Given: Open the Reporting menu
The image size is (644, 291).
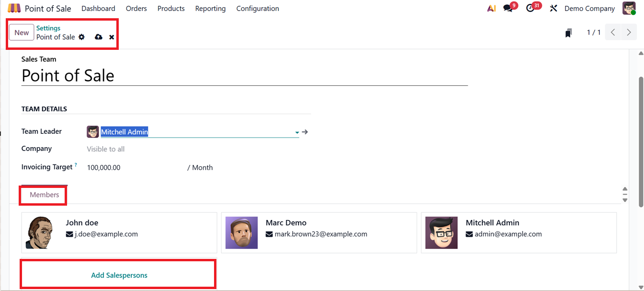Looking at the screenshot, I should (210, 9).
